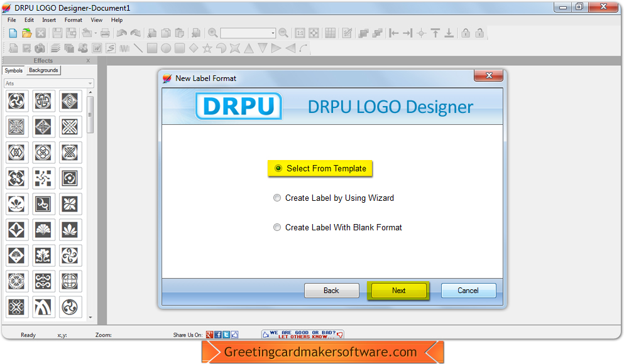Click the Redo arrow icon
Viewport: 624px width, 364px height.
(136, 33)
